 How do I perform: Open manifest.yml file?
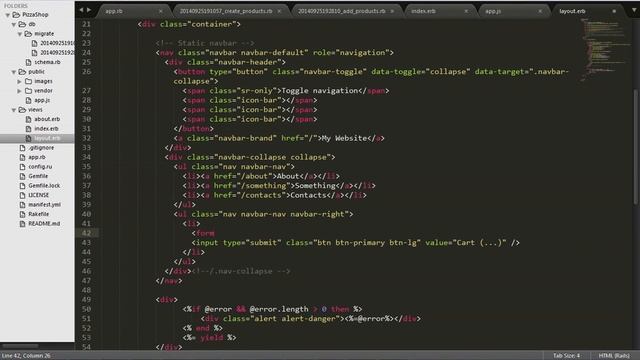pos(44,204)
